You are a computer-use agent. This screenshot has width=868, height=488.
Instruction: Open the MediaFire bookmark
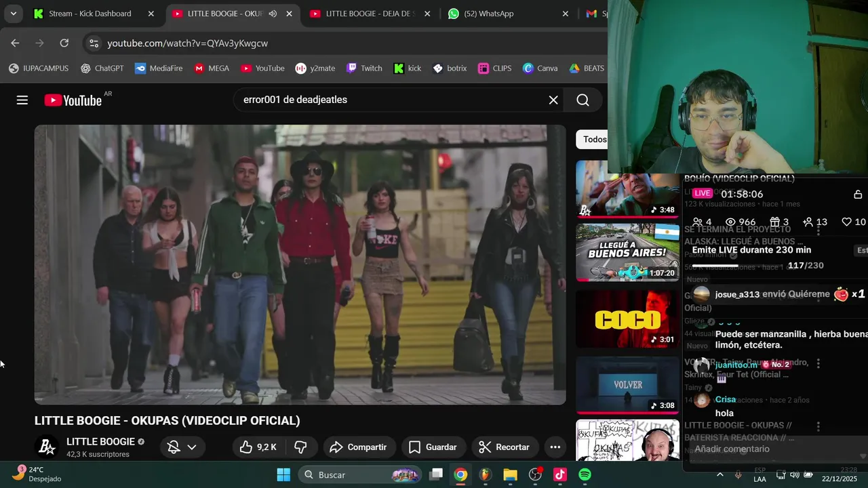tap(159, 68)
